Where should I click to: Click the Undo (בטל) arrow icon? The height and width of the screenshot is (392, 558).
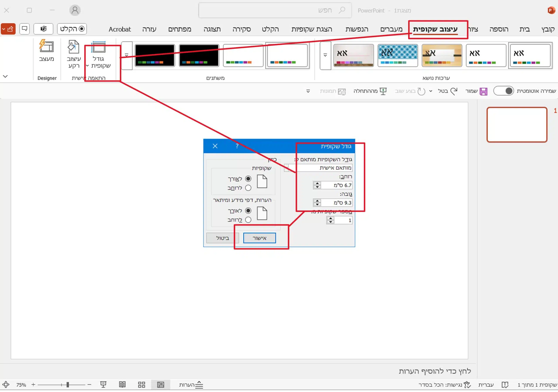point(454,91)
